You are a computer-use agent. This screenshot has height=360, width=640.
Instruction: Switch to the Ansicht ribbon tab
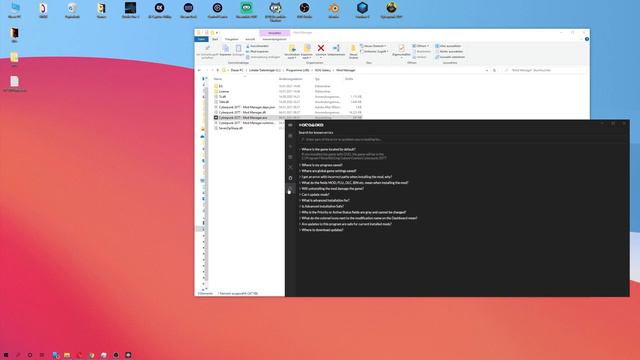(x=250, y=39)
